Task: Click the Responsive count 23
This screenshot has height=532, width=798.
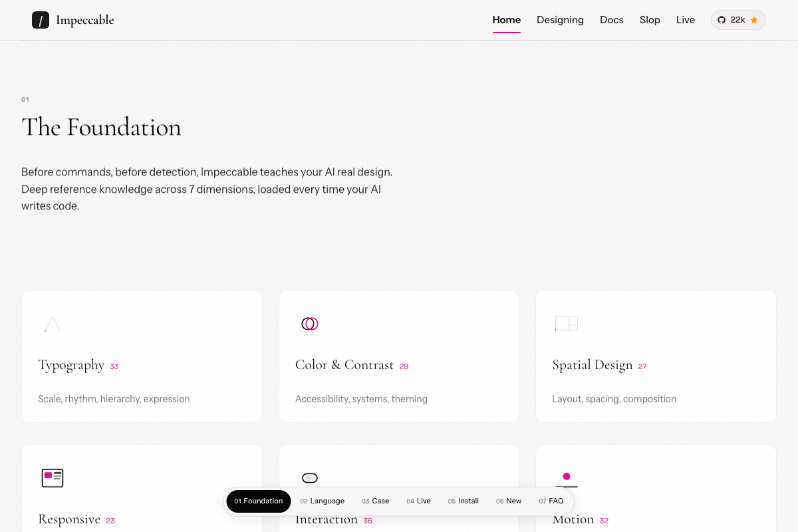Action: 110,521
